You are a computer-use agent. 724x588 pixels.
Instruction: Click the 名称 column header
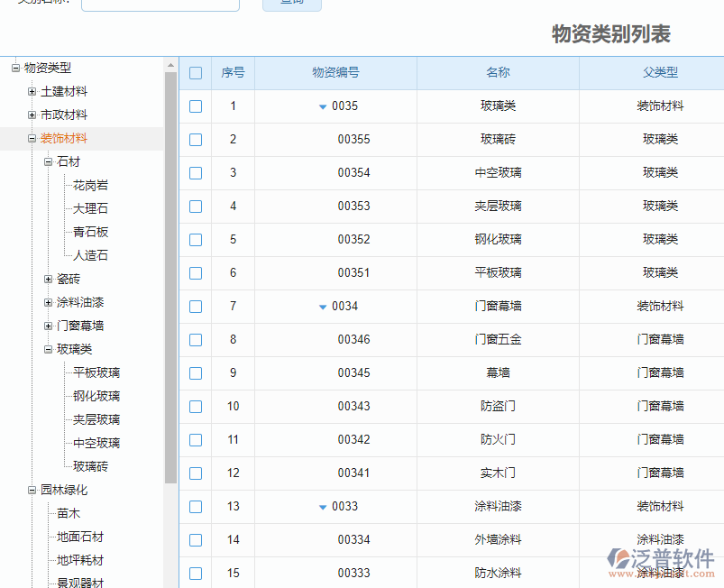498,73
